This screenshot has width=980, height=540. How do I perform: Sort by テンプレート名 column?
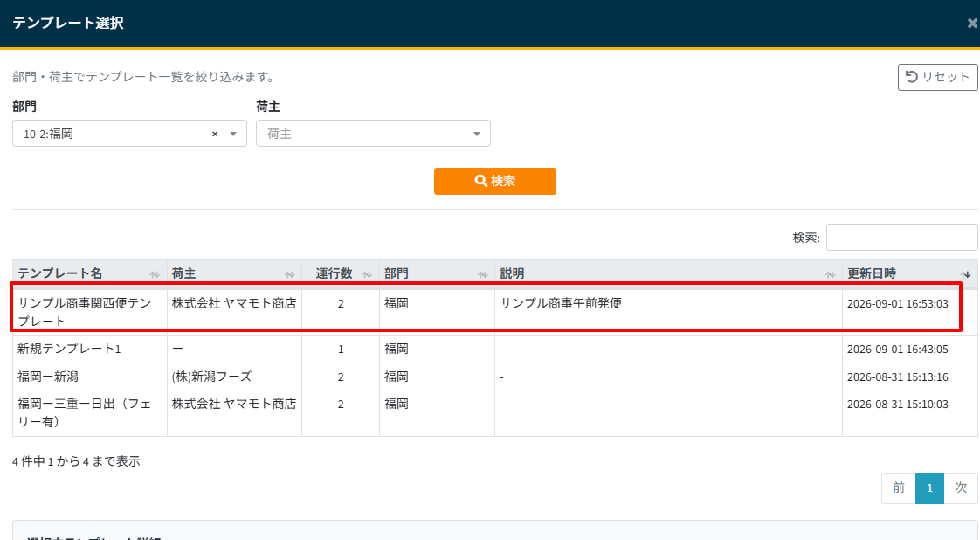coord(89,273)
